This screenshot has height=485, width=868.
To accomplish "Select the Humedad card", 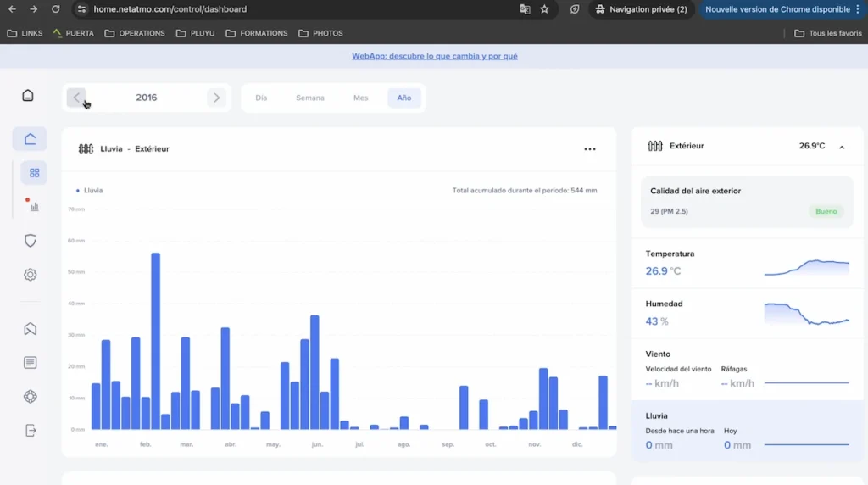I will [747, 313].
